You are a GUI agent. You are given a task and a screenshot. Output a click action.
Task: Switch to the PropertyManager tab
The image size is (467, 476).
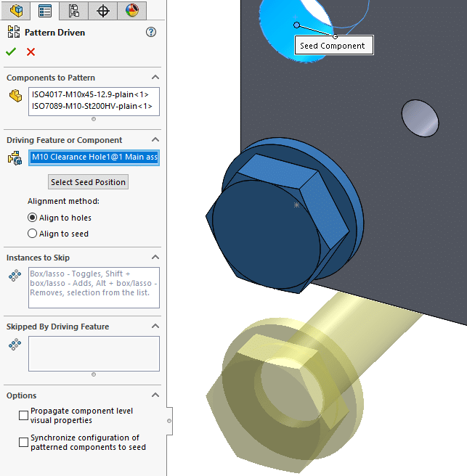tap(45, 10)
